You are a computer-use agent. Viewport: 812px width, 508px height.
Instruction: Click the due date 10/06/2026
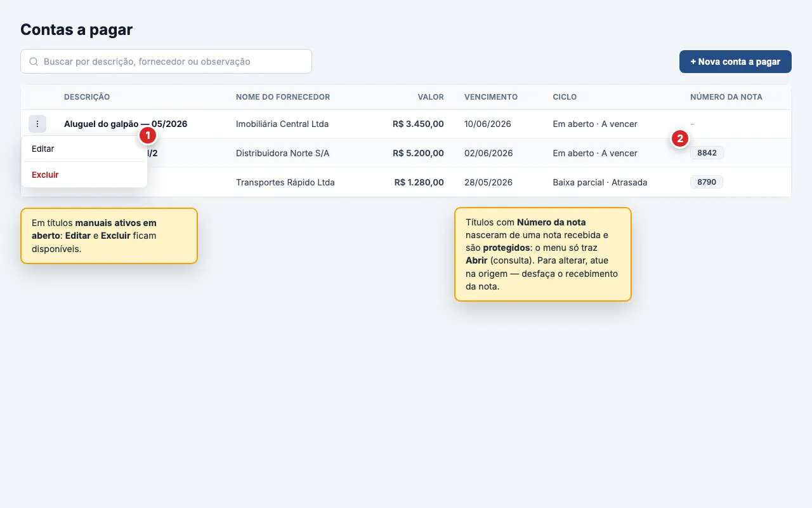(x=488, y=124)
